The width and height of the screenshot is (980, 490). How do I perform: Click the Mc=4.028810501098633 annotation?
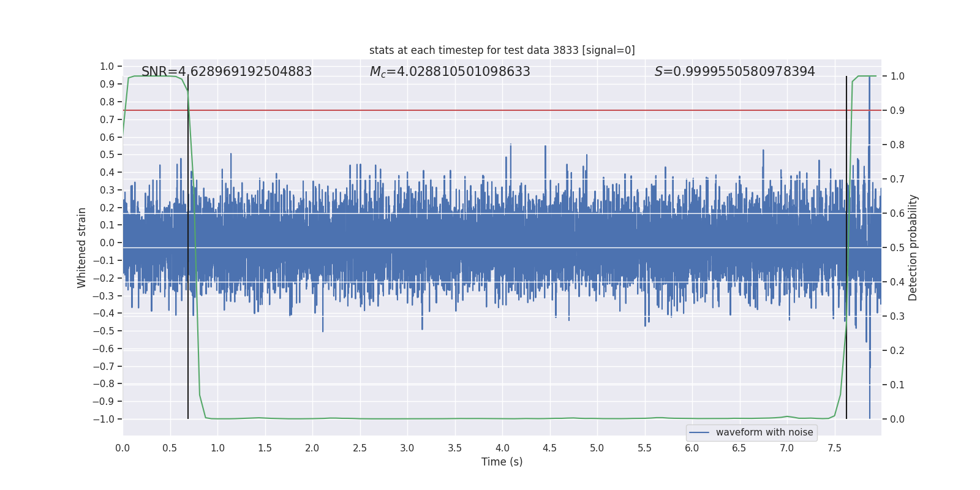coord(450,72)
